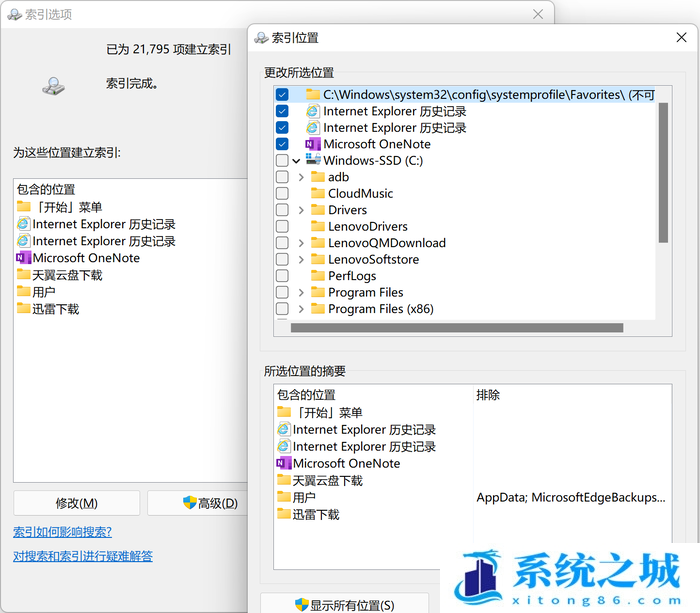This screenshot has width=700, height=613.
Task: Select 迅雷下载 in 索引选项 included list
Action: click(56, 309)
